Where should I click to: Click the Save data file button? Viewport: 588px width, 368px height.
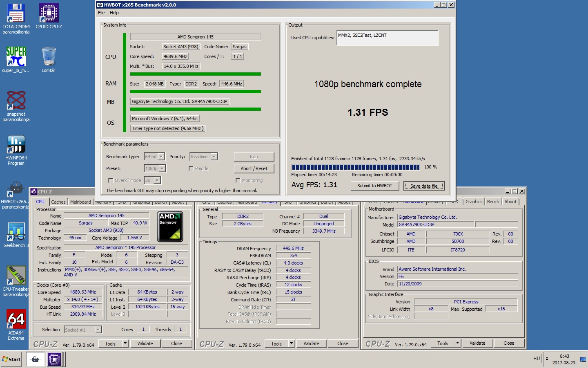[x=424, y=186]
